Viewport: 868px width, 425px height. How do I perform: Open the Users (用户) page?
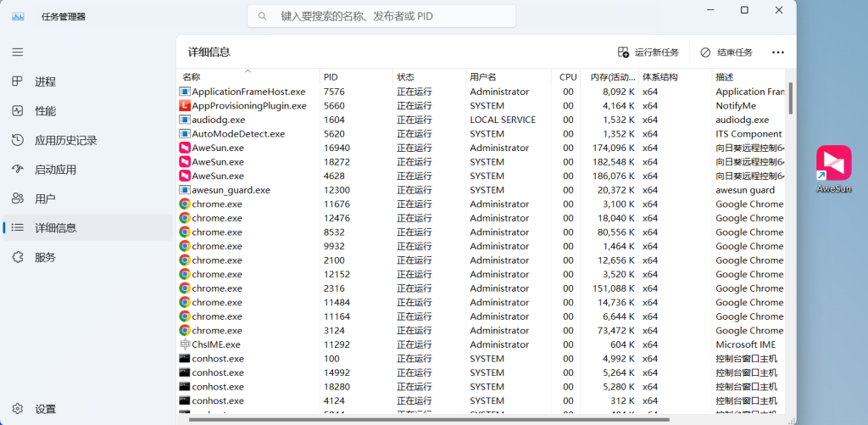click(45, 199)
